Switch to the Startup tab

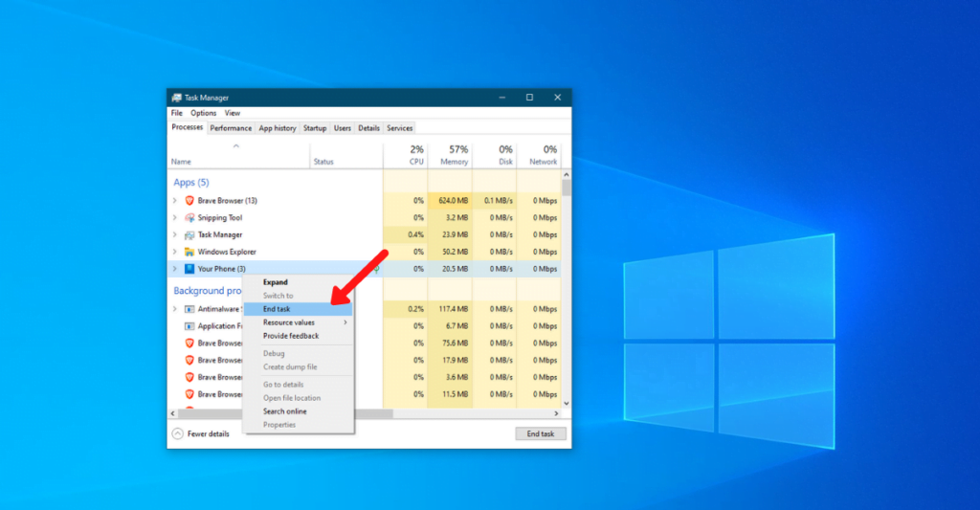click(x=315, y=128)
